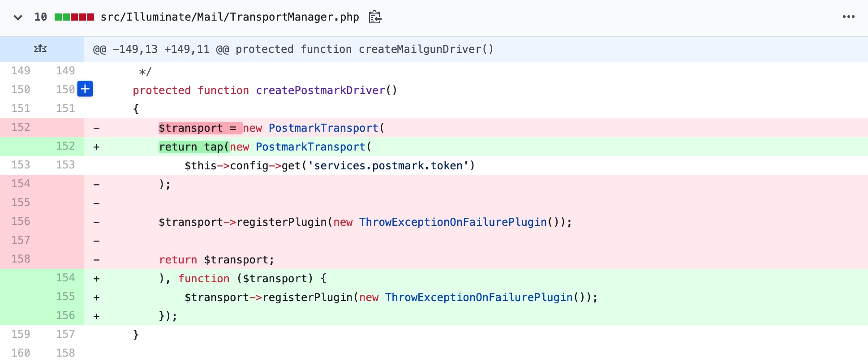Select removed line number 155
868x362 pixels.
(21, 203)
